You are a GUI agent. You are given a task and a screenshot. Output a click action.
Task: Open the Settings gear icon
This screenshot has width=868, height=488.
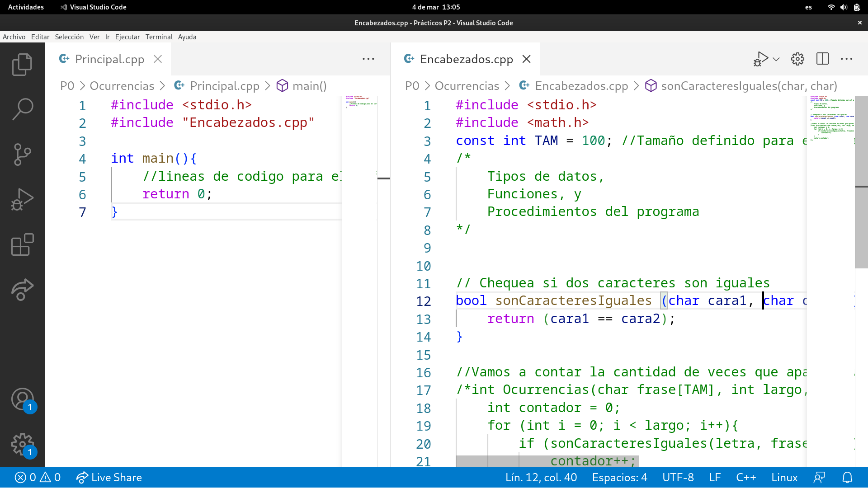pyautogui.click(x=797, y=59)
